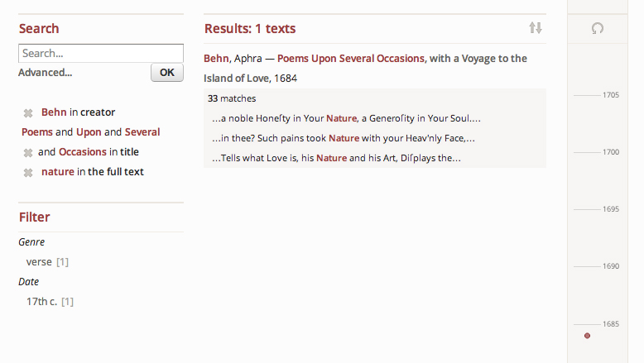Open the Heav'nly Face match snippet
The image size is (644, 363).
pyautogui.click(x=343, y=138)
